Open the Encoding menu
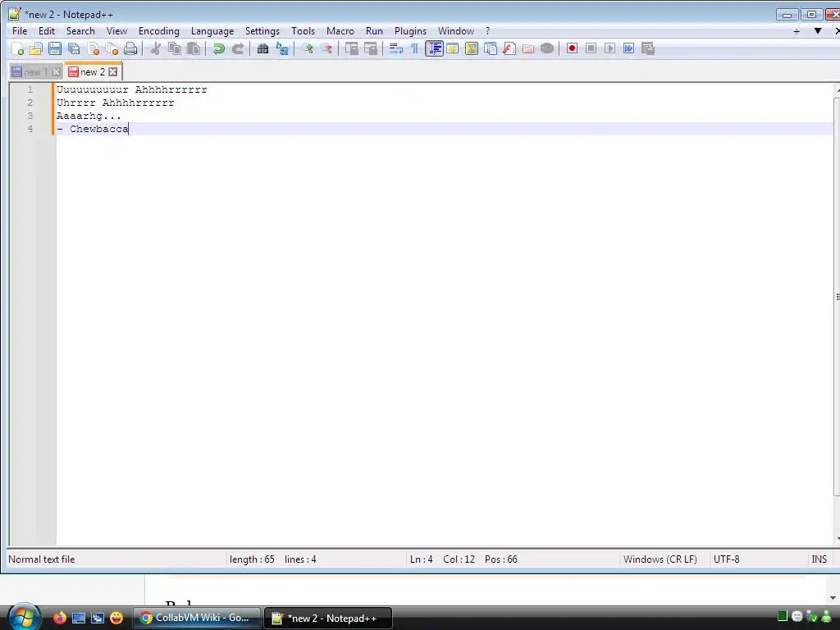The width and height of the screenshot is (840, 630). [158, 31]
